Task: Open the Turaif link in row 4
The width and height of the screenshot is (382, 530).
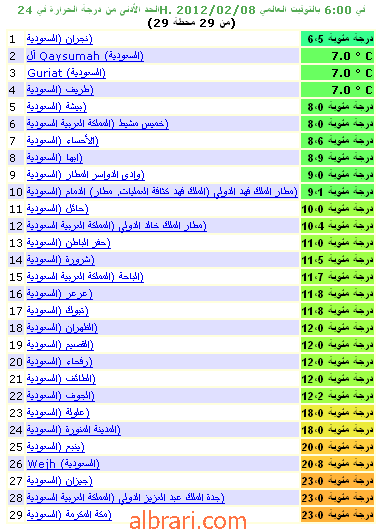Action: 60,90
